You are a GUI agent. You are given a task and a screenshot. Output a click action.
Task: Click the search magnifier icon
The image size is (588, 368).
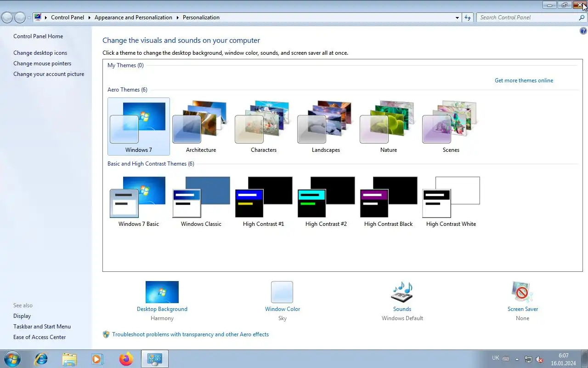(582, 17)
